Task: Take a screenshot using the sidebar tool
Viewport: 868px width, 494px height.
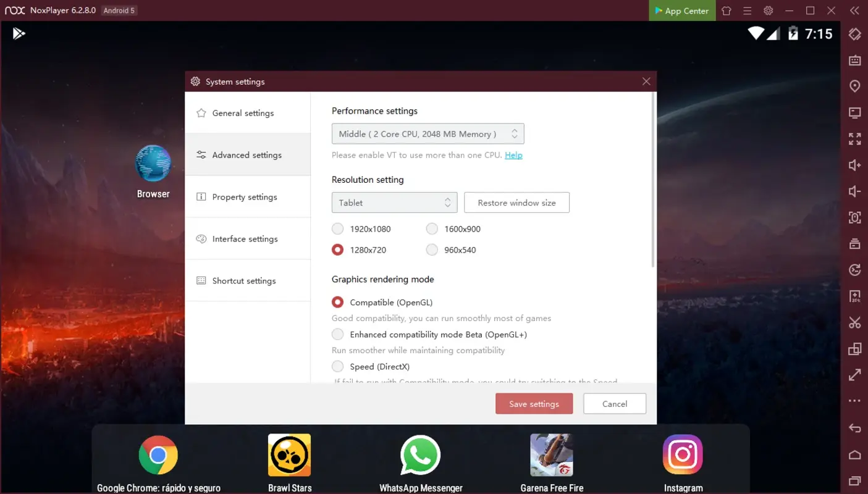Action: [854, 217]
